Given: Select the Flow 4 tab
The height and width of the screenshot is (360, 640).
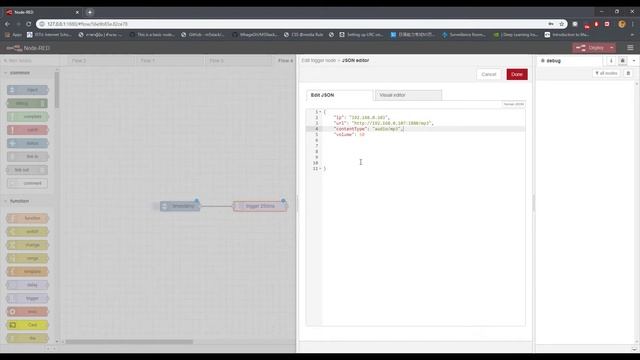Looking at the screenshot, I should pos(285,60).
